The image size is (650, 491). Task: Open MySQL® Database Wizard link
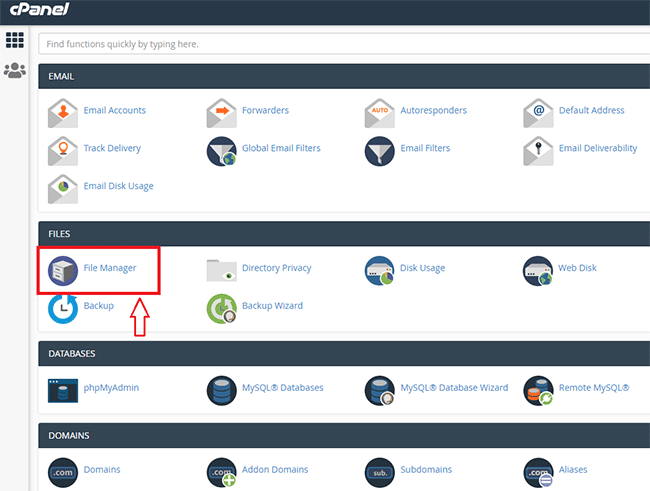(x=454, y=388)
